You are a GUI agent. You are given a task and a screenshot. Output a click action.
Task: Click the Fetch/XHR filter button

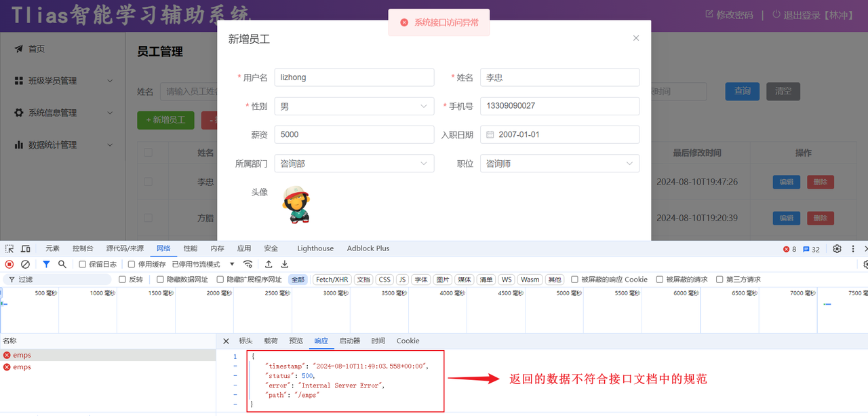point(332,280)
